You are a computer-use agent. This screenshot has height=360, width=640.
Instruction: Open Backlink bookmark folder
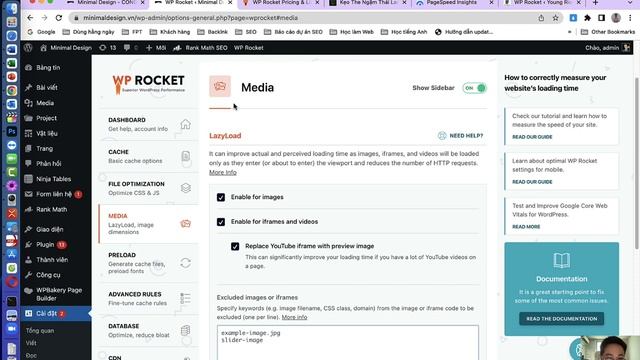(212, 32)
